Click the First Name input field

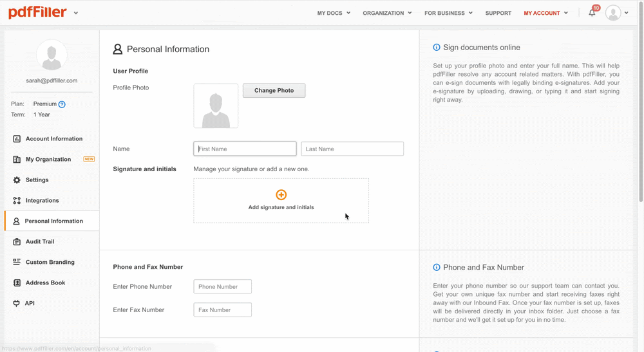[245, 149]
